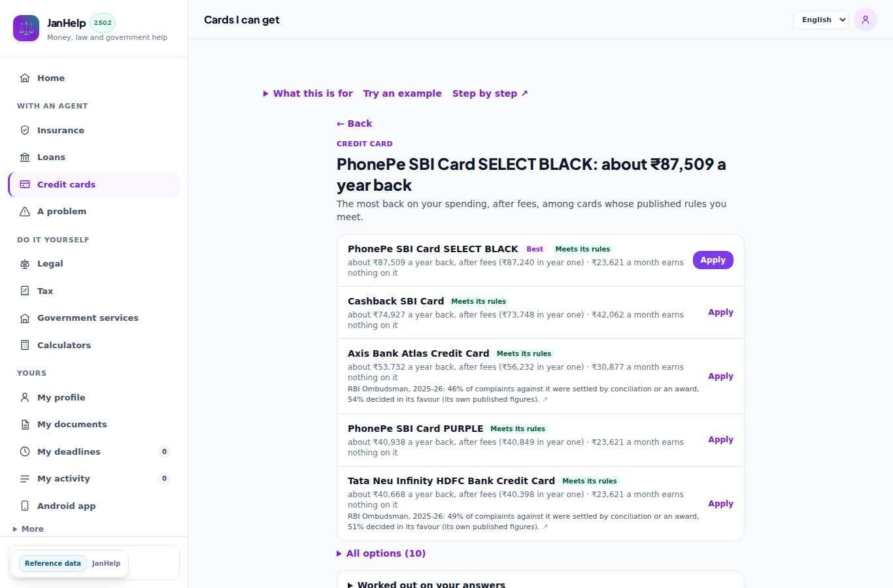Go to the Loans section
Screen dimensions: 893x588
click(x=93, y=157)
